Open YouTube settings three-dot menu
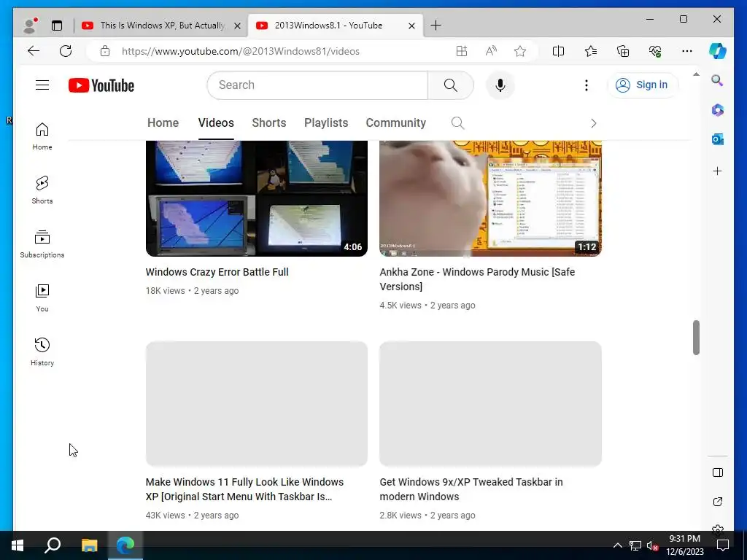This screenshot has height=560, width=747. [587, 85]
